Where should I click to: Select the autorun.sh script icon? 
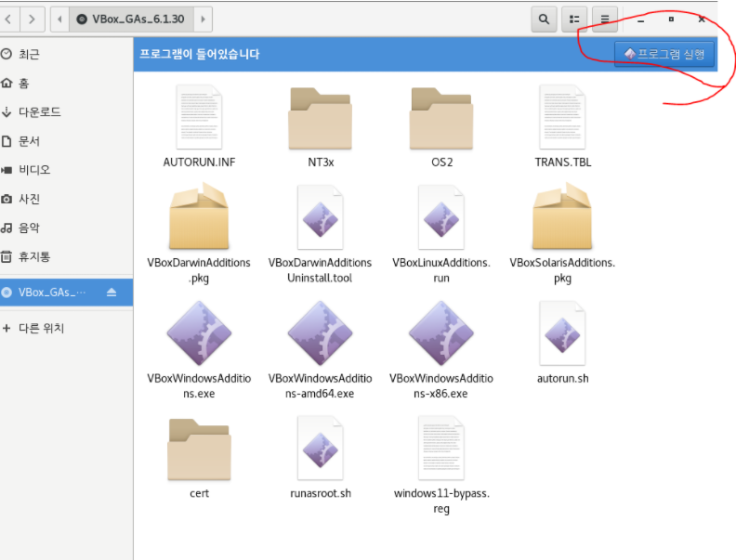point(562,333)
